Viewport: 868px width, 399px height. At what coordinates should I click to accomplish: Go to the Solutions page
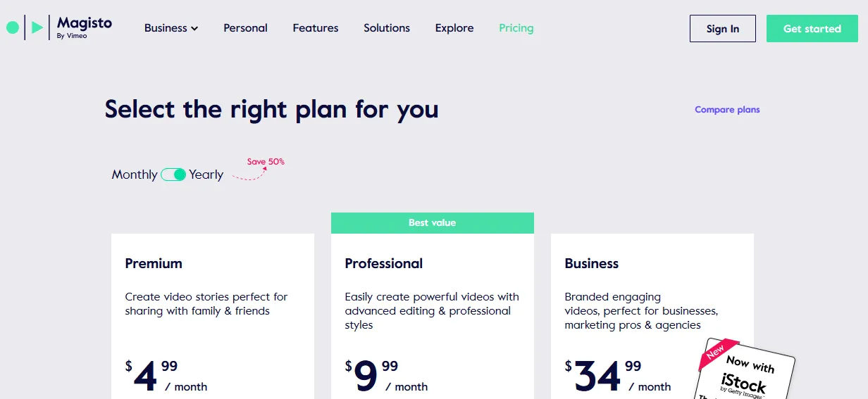(x=387, y=28)
